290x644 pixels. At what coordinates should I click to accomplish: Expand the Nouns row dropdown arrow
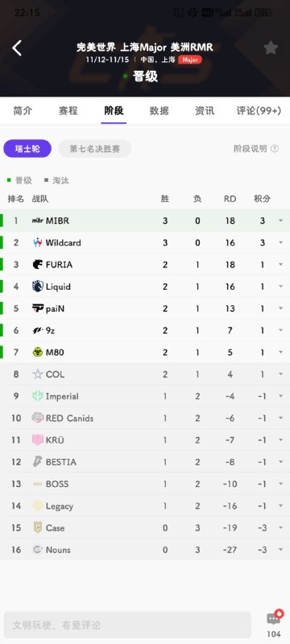280,550
